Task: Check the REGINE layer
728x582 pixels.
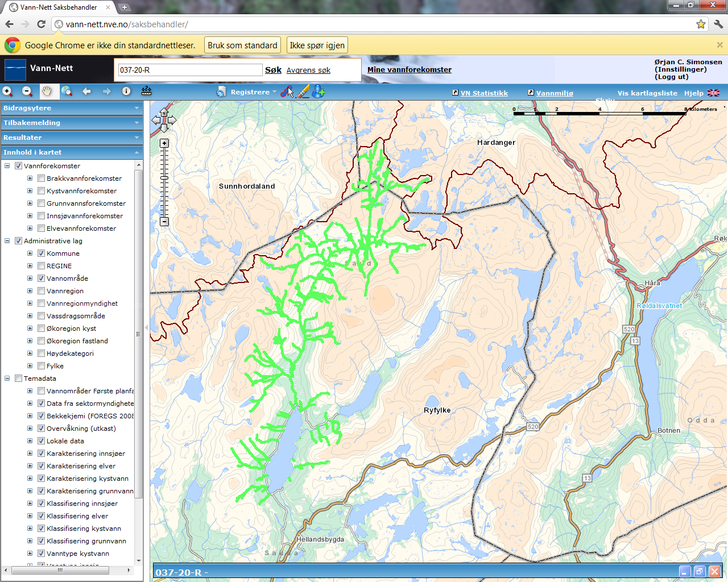Action: (41, 266)
